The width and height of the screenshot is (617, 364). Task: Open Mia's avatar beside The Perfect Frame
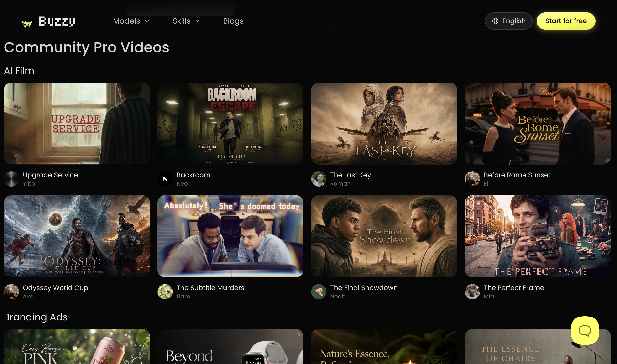click(472, 292)
